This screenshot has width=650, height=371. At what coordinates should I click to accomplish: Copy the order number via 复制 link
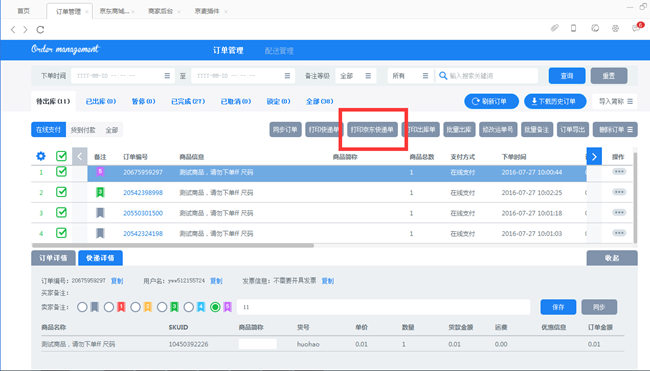[x=117, y=281]
